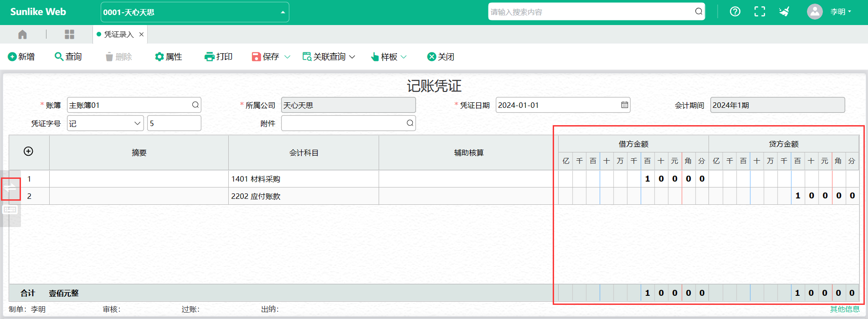
Task: Close the 凭证录入 tab
Action: 141,35
